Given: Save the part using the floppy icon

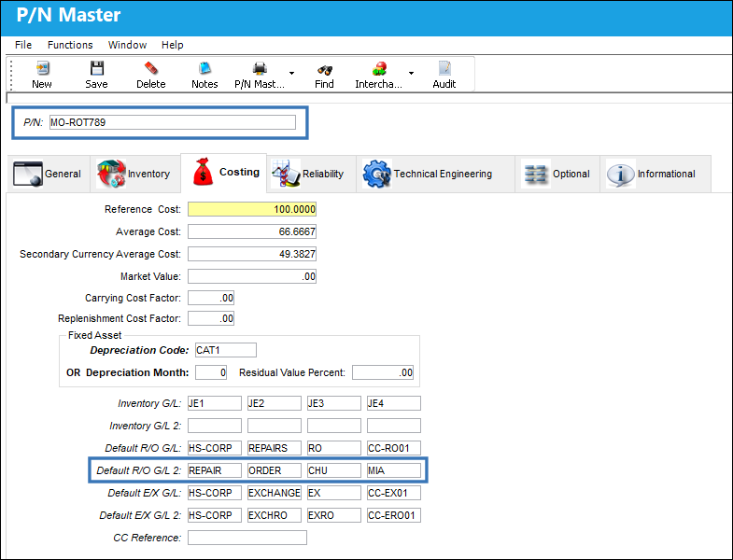Looking at the screenshot, I should [x=97, y=69].
